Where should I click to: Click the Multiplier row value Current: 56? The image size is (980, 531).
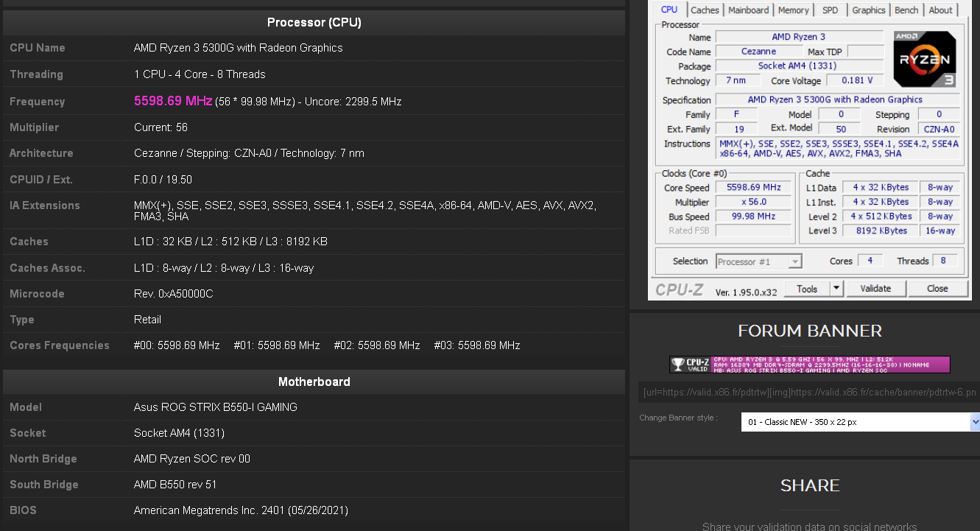coord(161,127)
